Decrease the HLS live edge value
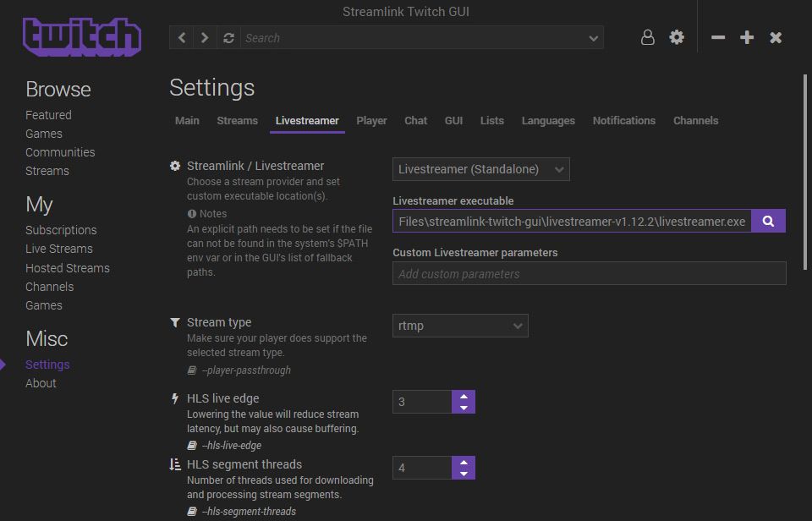 (x=464, y=408)
